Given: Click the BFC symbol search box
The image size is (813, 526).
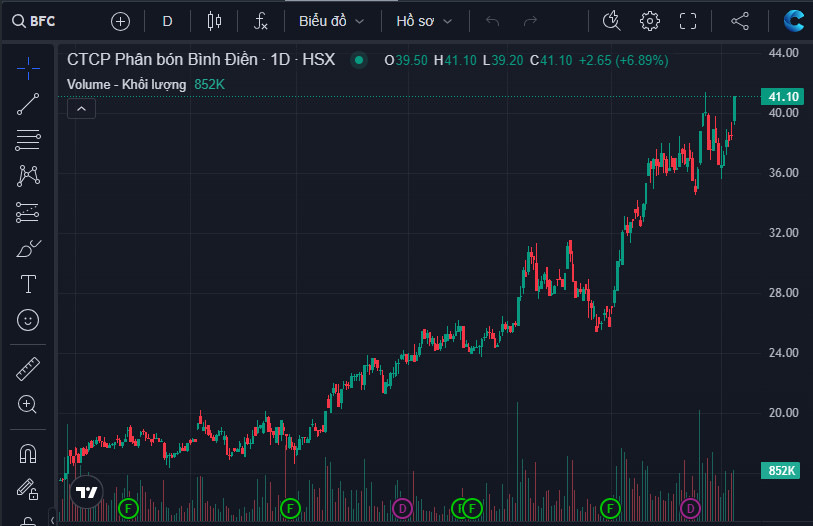Looking at the screenshot, I should pos(42,20).
